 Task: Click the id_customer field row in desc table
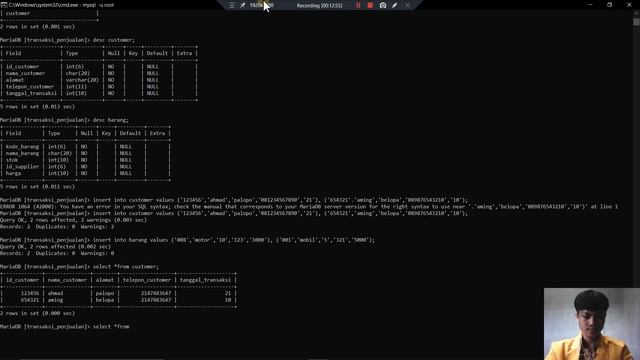99,67
